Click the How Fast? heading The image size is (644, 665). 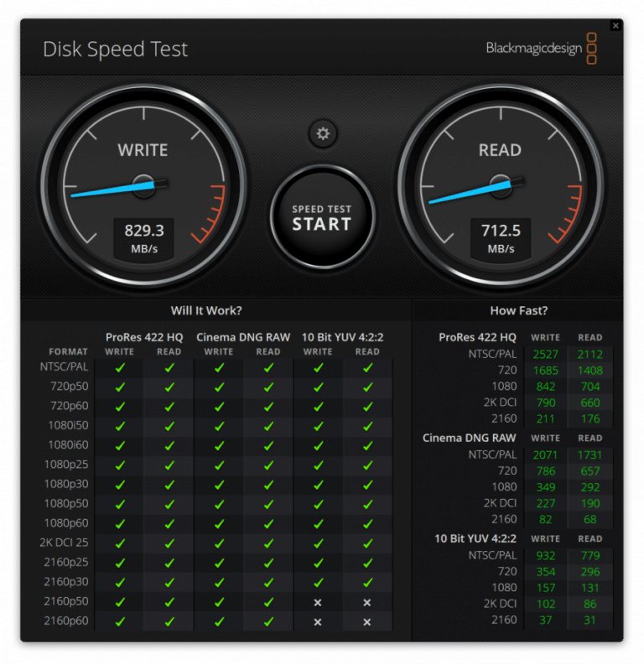pyautogui.click(x=519, y=310)
